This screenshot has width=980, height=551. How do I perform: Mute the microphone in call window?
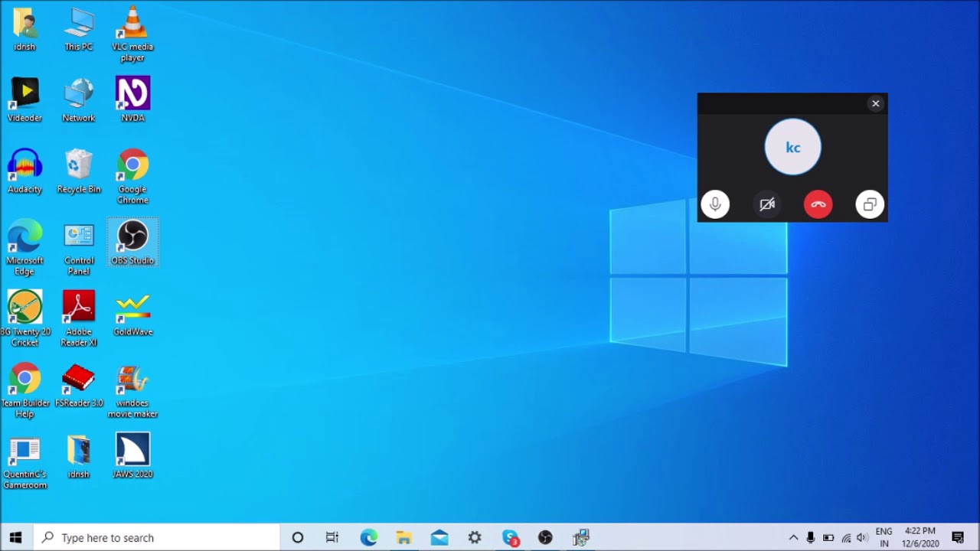[715, 204]
